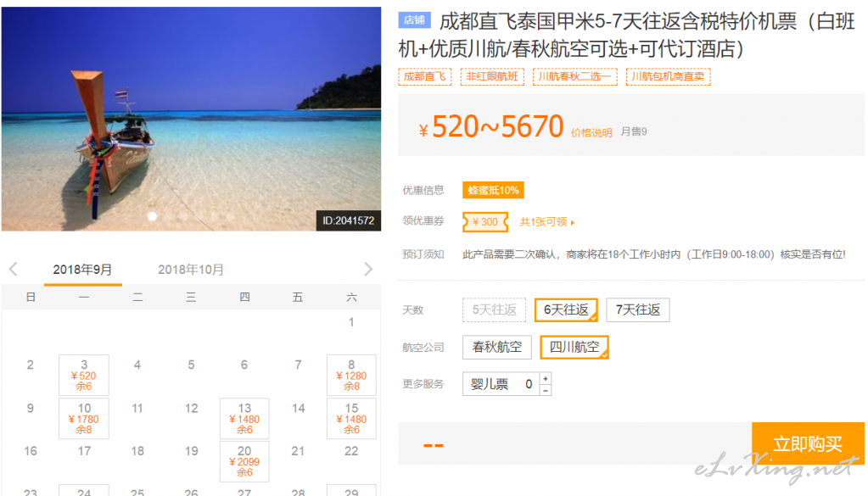The image size is (868, 496).
Task: Click the 蜂蜜抵10% discount badge
Action: coord(493,190)
